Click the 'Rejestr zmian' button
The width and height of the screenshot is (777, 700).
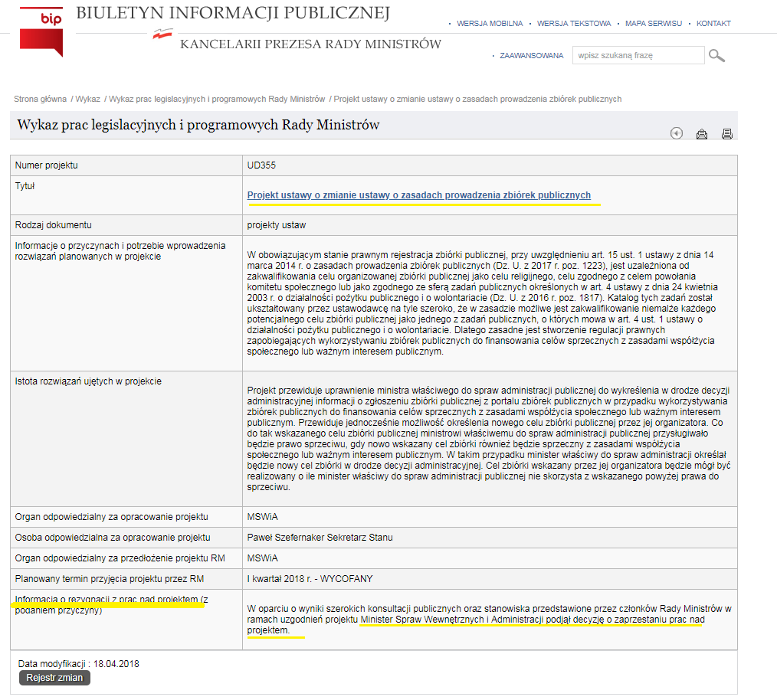[x=54, y=678]
